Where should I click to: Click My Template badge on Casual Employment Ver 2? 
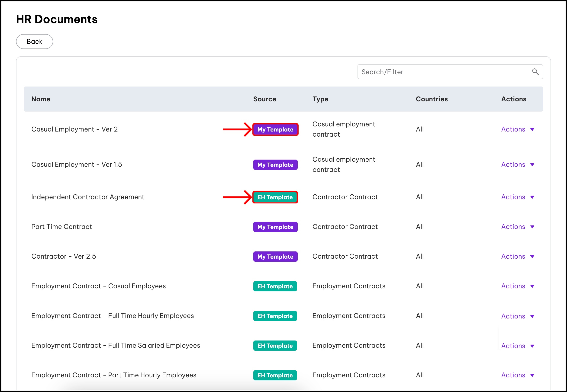pos(275,129)
